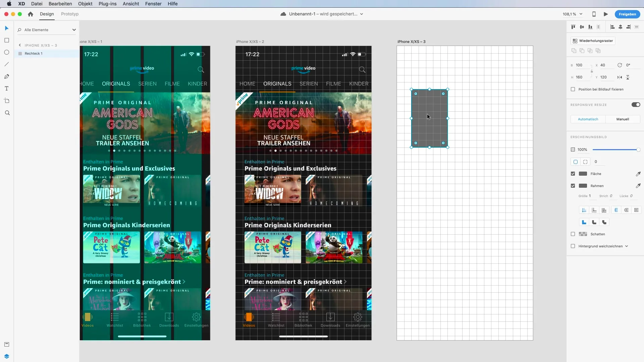Use eyedropper for Rahmen border color
This screenshot has width=644, height=362.
coord(638,186)
